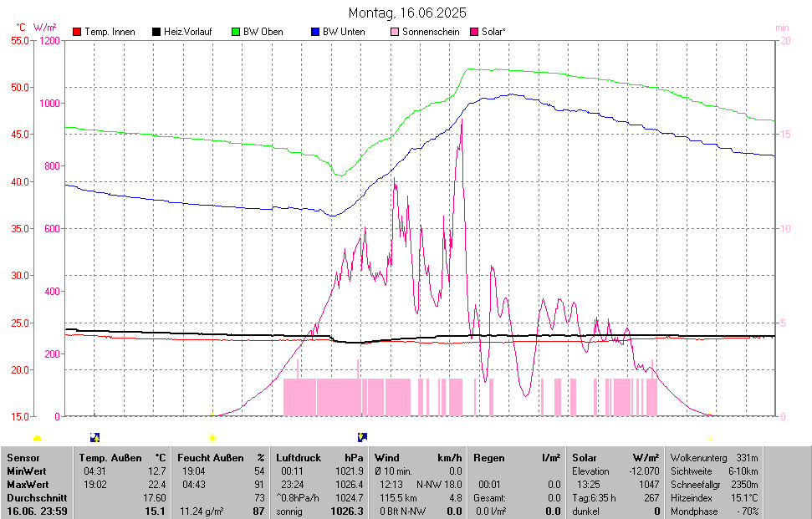Select the 'Solar*' legend label
The height and width of the screenshot is (519, 812).
point(493,32)
